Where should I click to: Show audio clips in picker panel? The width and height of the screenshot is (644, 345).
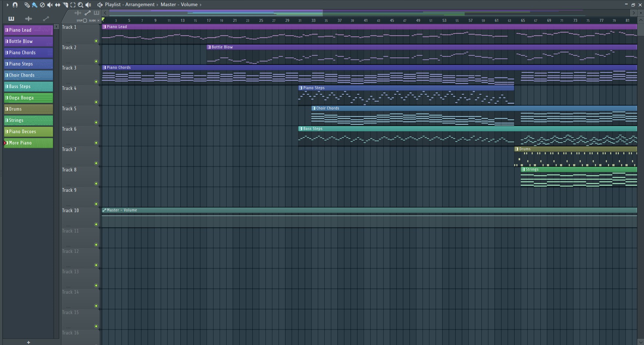tap(28, 19)
